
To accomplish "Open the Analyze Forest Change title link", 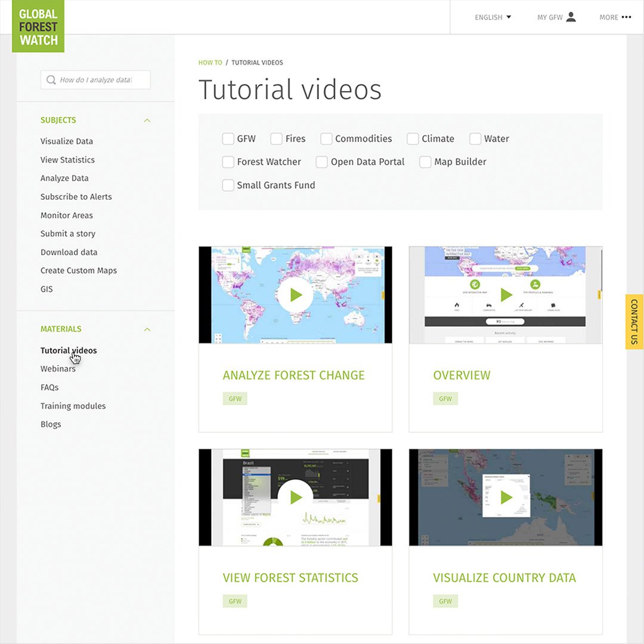I will tap(293, 376).
